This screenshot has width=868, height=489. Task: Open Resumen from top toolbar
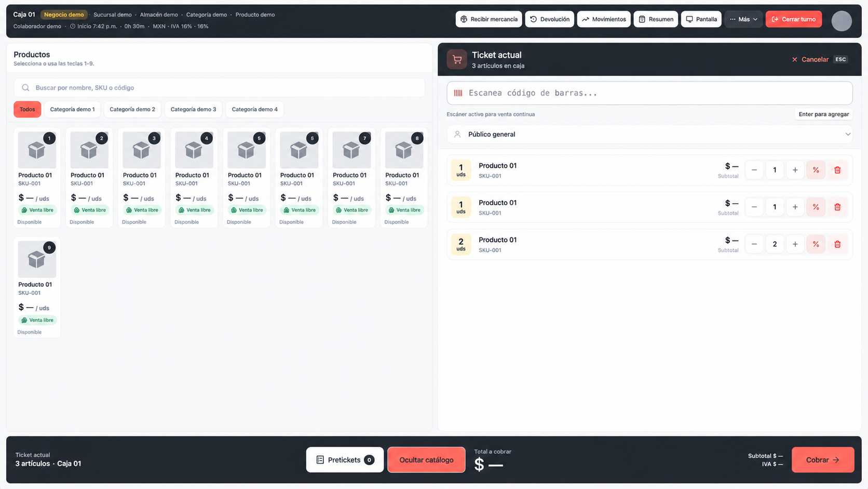coord(656,19)
